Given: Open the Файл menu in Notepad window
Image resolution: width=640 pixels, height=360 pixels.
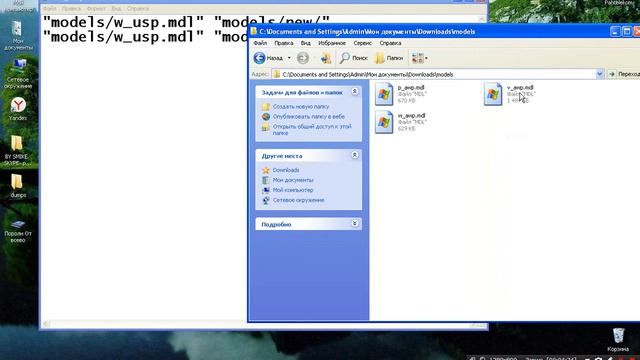Looking at the screenshot, I should pos(49,9).
